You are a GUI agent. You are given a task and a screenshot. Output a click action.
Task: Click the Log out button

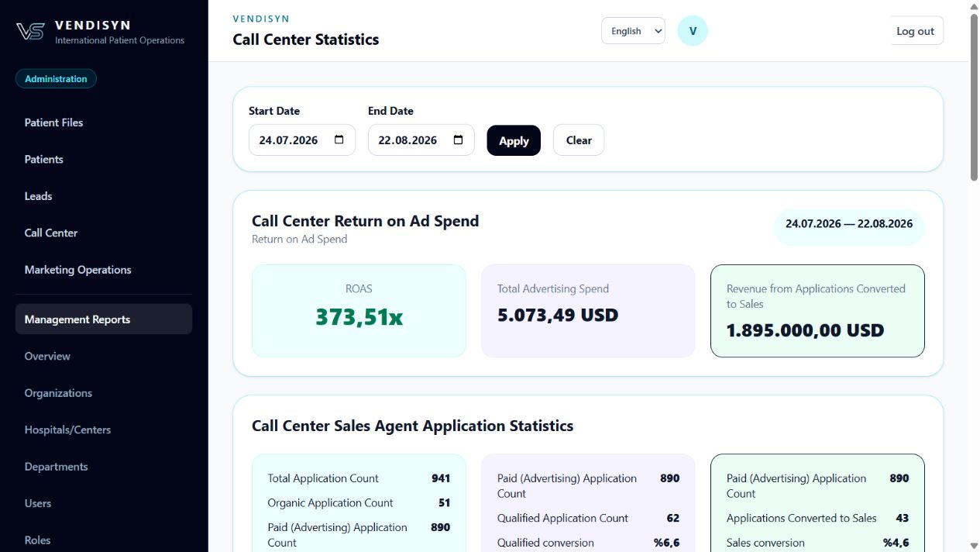pyautogui.click(x=916, y=31)
